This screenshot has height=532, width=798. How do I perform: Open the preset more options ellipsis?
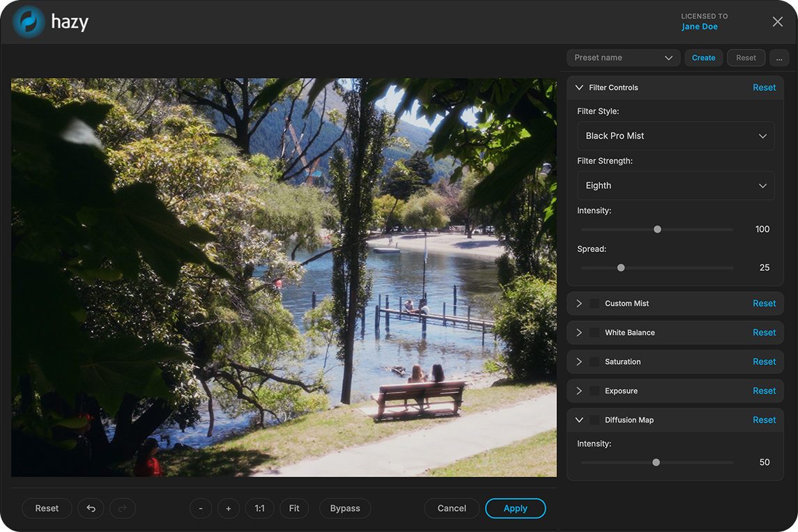click(778, 58)
